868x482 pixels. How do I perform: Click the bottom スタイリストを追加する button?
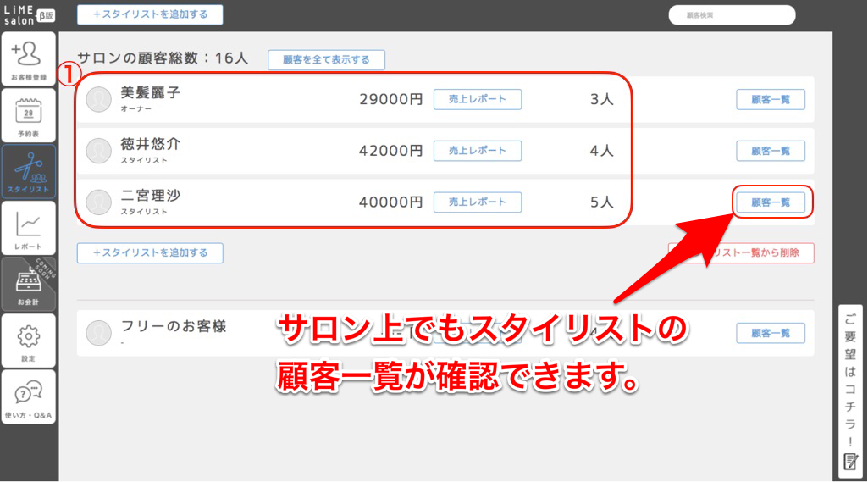click(x=150, y=252)
